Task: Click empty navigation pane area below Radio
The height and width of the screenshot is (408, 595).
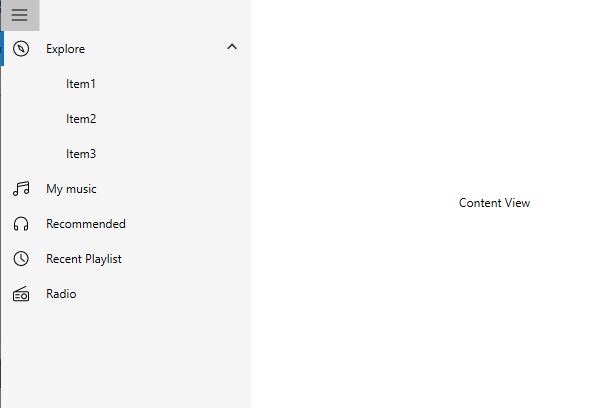Action: click(x=125, y=357)
